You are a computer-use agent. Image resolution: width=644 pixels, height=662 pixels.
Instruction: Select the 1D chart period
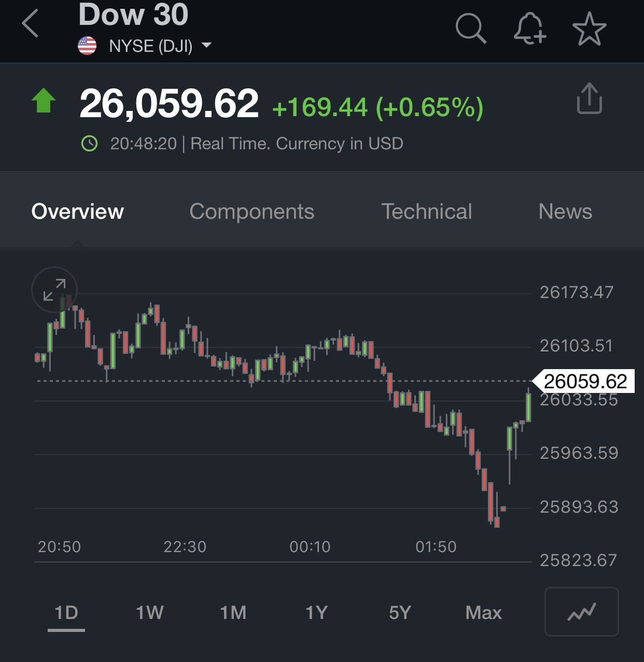click(66, 613)
